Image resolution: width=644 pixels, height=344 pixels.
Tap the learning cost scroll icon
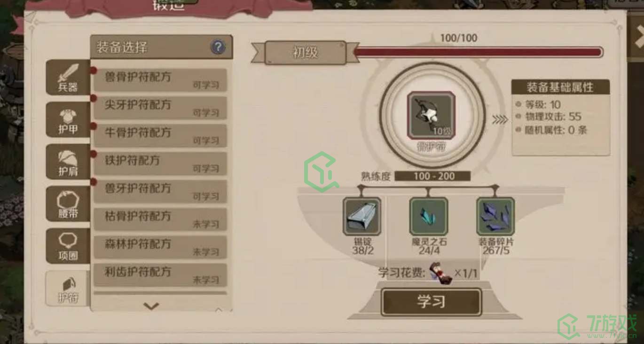tap(440, 274)
